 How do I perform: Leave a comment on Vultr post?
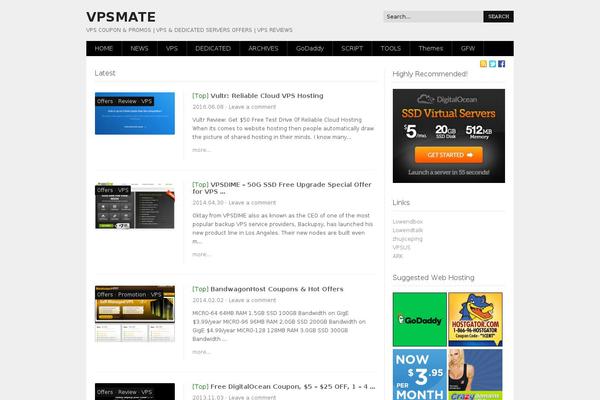coord(252,107)
